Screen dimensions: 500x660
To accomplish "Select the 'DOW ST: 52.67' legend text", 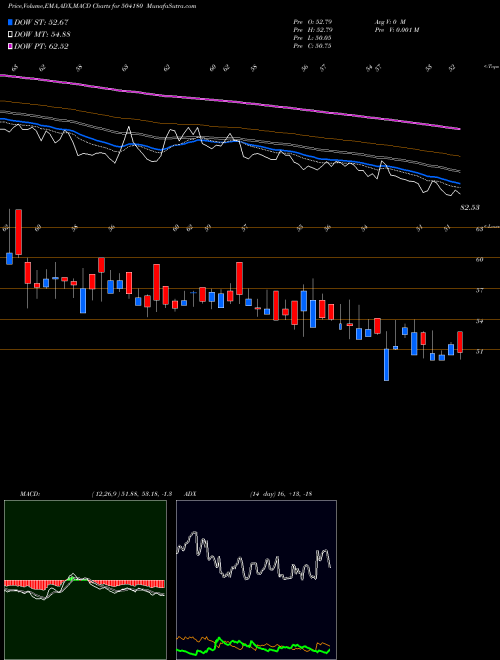I will point(41,22).
